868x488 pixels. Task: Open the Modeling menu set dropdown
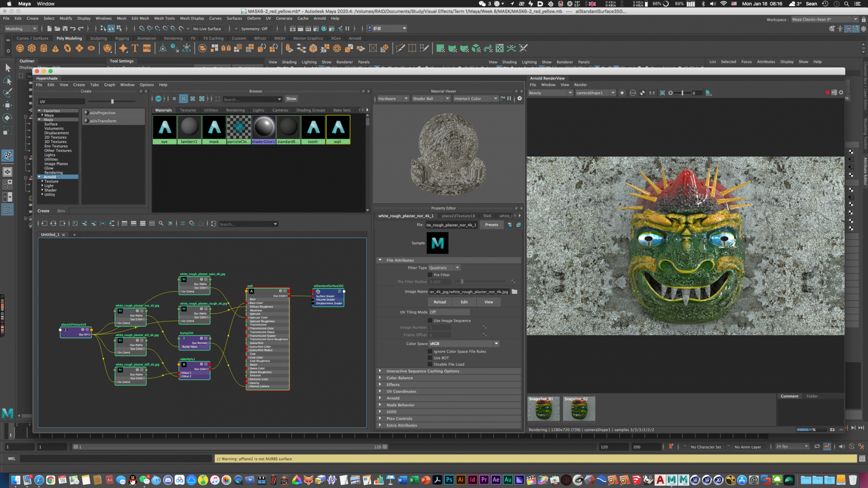(21, 28)
